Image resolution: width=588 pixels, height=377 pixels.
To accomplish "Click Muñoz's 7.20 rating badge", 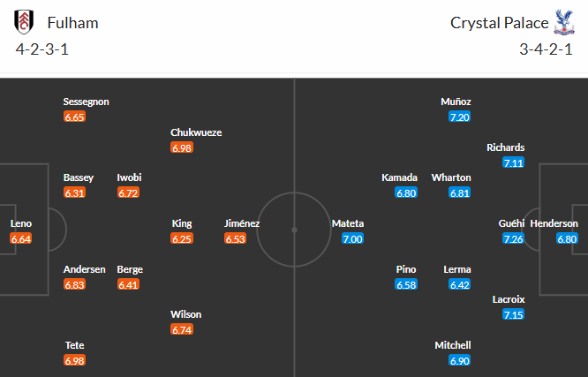I will pyautogui.click(x=459, y=117).
